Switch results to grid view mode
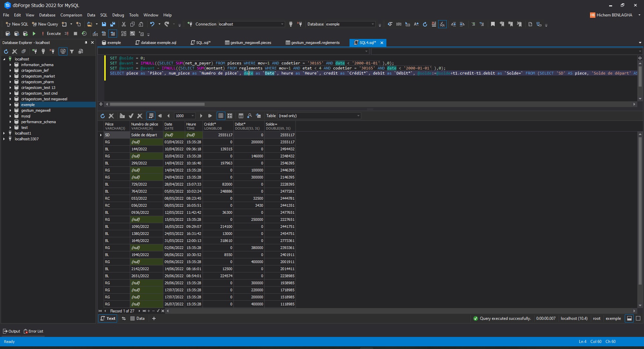This screenshot has width=644, height=349. click(x=221, y=116)
